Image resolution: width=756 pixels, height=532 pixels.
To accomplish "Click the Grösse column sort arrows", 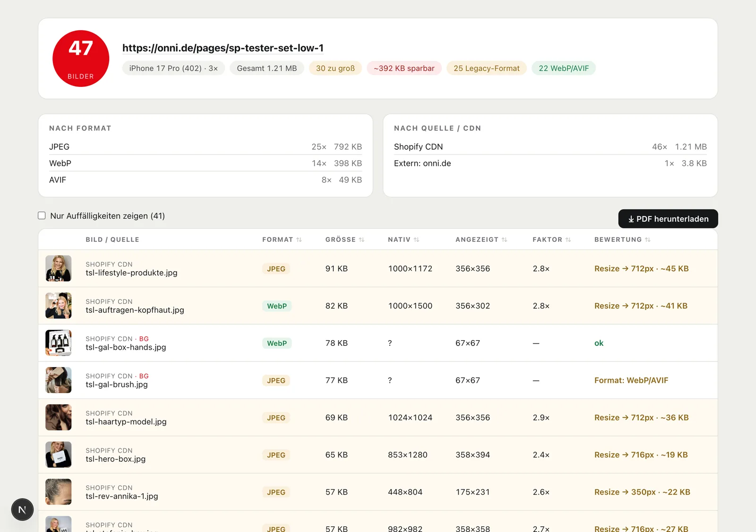I will [361, 240].
